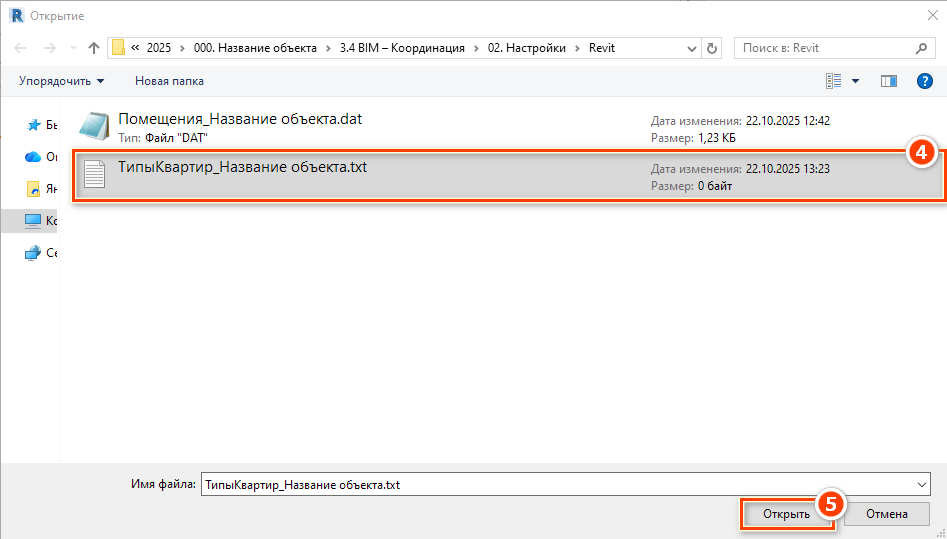Viewport: 947px width, 539px height.
Task: Open the address bar history dropdown
Action: [692, 48]
